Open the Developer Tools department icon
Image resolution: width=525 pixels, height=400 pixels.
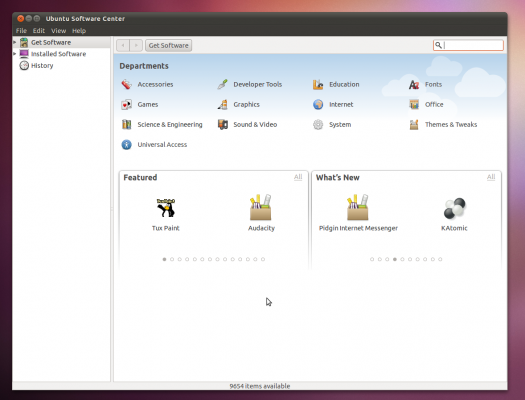click(x=222, y=84)
